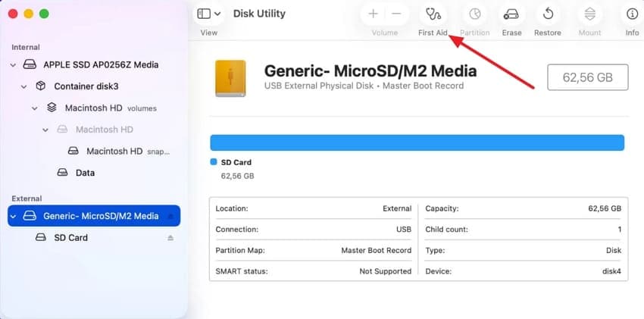Open the Partition pie-chart tool

coord(475,14)
